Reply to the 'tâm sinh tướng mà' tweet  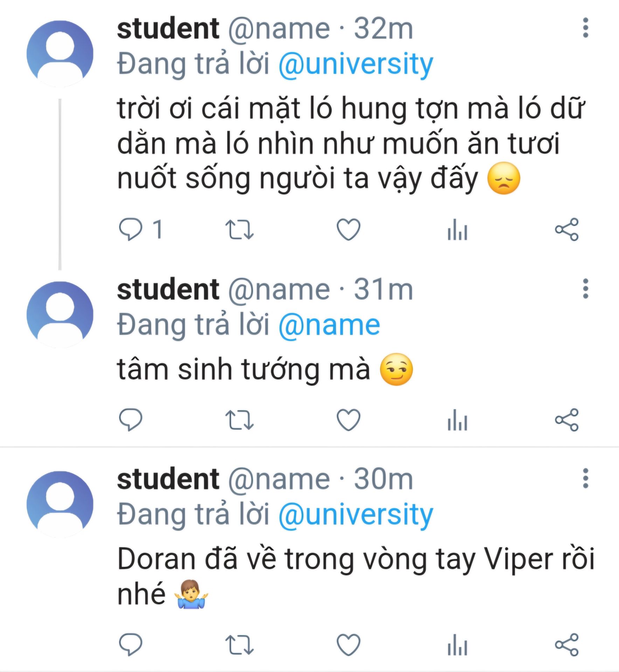[131, 419]
